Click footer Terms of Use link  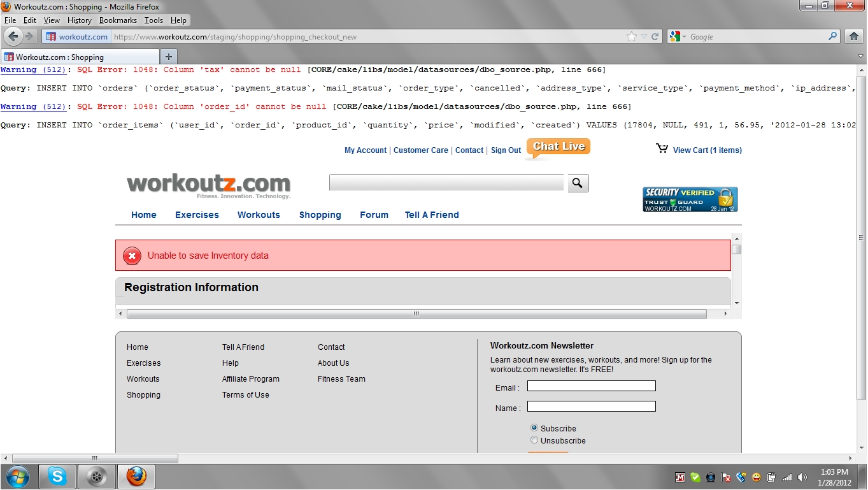pyautogui.click(x=246, y=395)
